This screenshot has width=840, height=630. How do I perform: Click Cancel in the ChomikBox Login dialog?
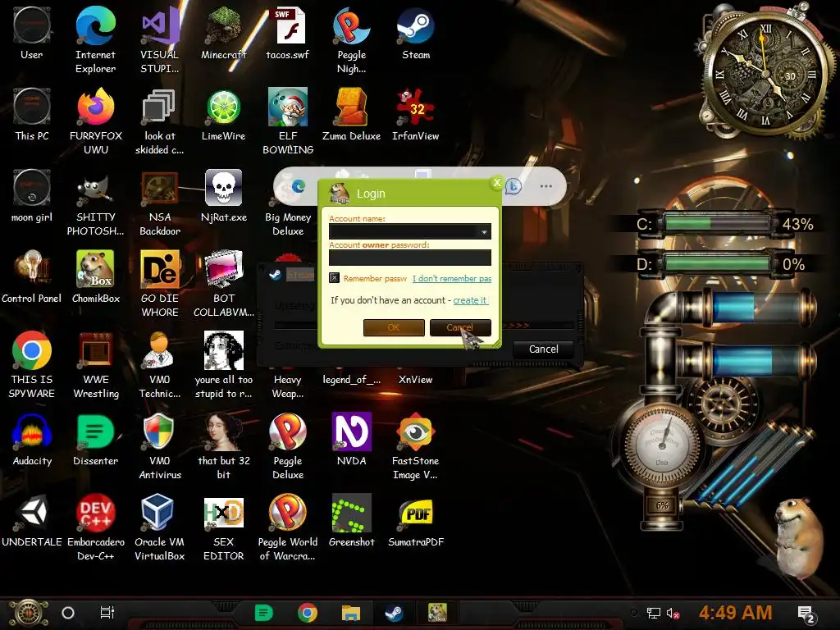460,327
